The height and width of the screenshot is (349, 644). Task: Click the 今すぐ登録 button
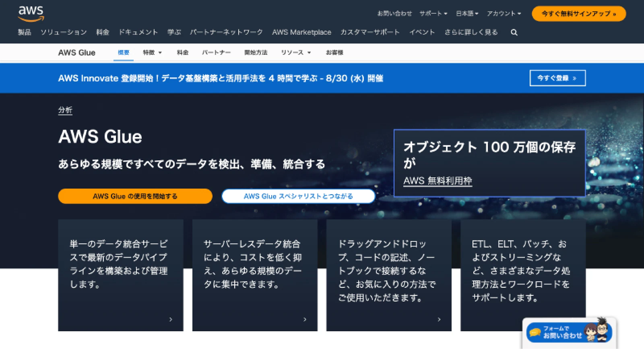click(x=557, y=78)
